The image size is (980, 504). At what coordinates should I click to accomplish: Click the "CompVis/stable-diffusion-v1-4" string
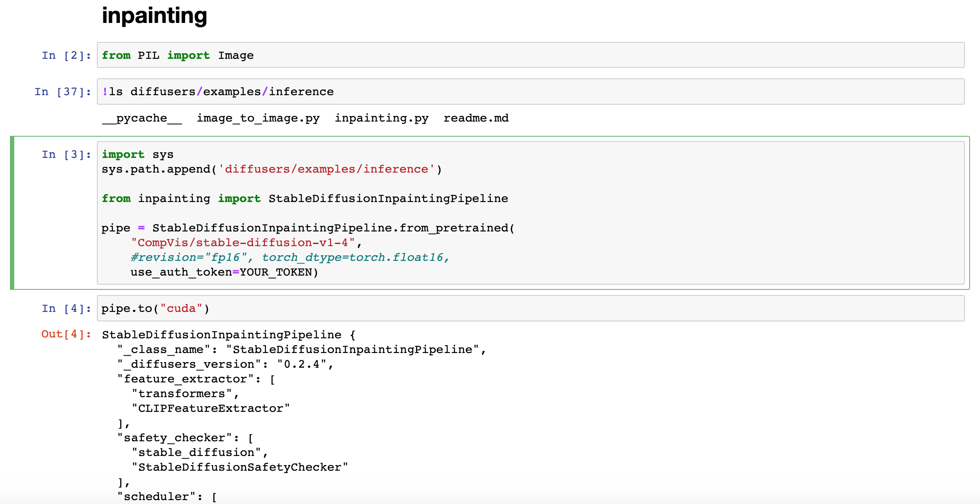[x=243, y=243]
